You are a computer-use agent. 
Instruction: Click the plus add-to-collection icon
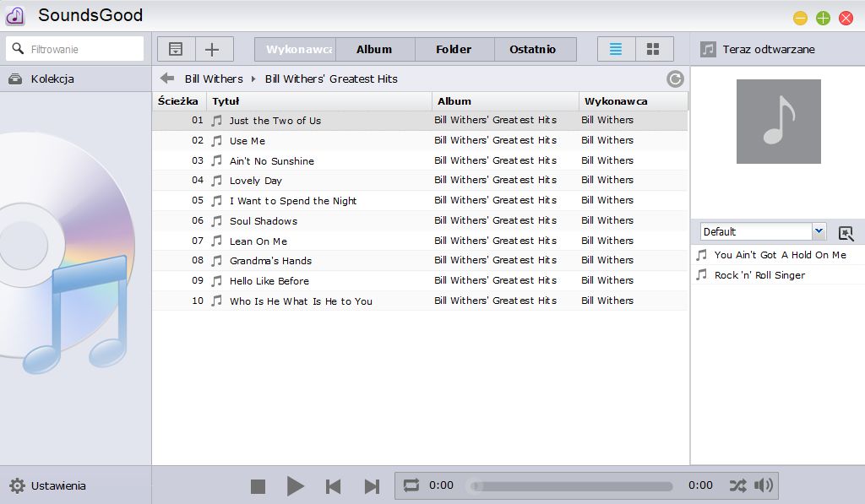pos(214,49)
